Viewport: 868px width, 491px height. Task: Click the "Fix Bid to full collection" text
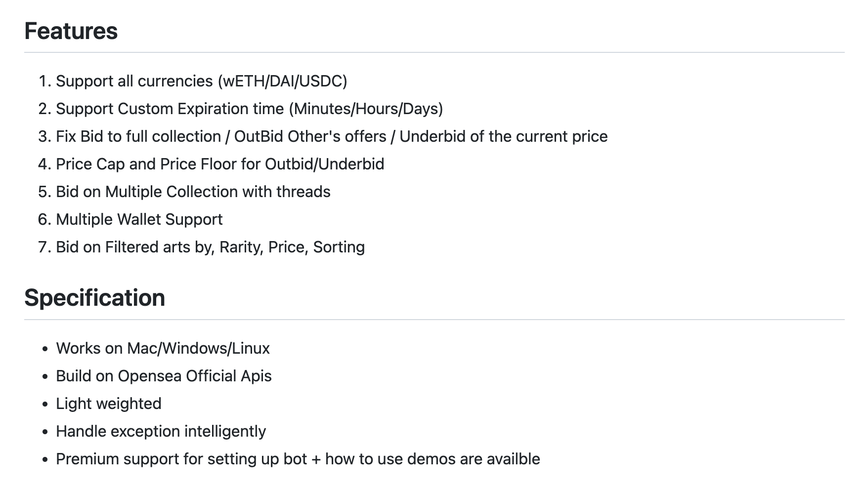[x=138, y=136]
